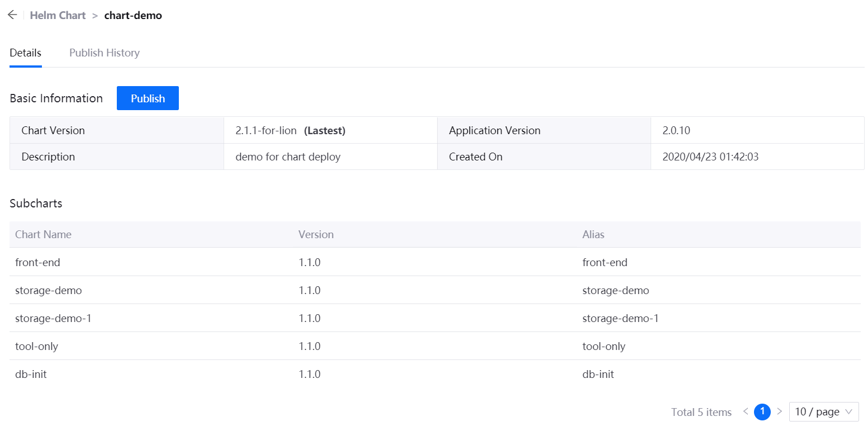Image resolution: width=868 pixels, height=426 pixels.
Task: Click the Publish button
Action: (x=148, y=98)
